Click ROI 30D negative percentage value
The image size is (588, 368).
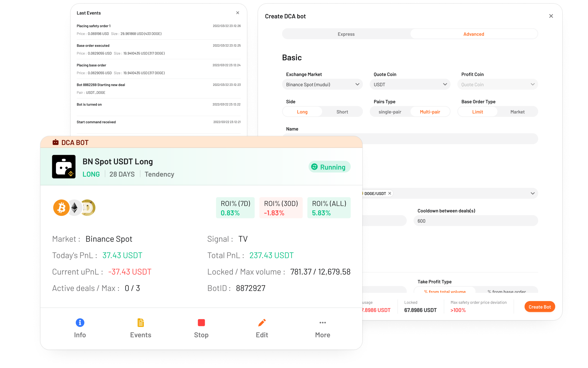[x=274, y=213]
